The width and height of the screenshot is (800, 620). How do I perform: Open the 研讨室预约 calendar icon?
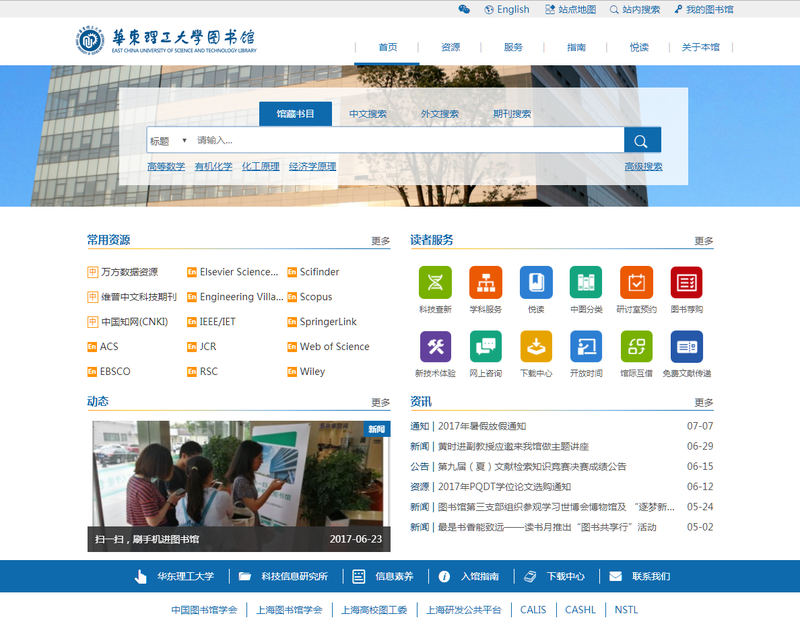point(636,283)
